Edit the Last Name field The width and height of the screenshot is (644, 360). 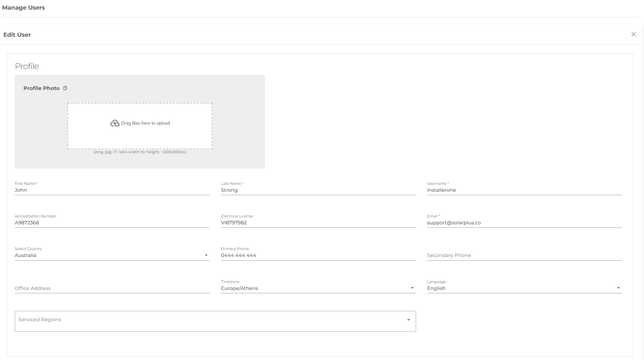point(318,190)
